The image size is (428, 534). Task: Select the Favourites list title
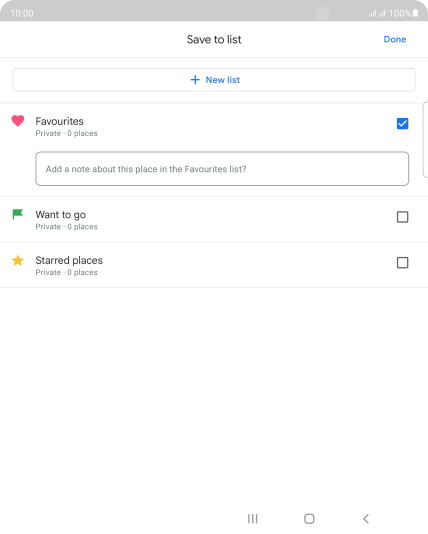pyautogui.click(x=60, y=121)
